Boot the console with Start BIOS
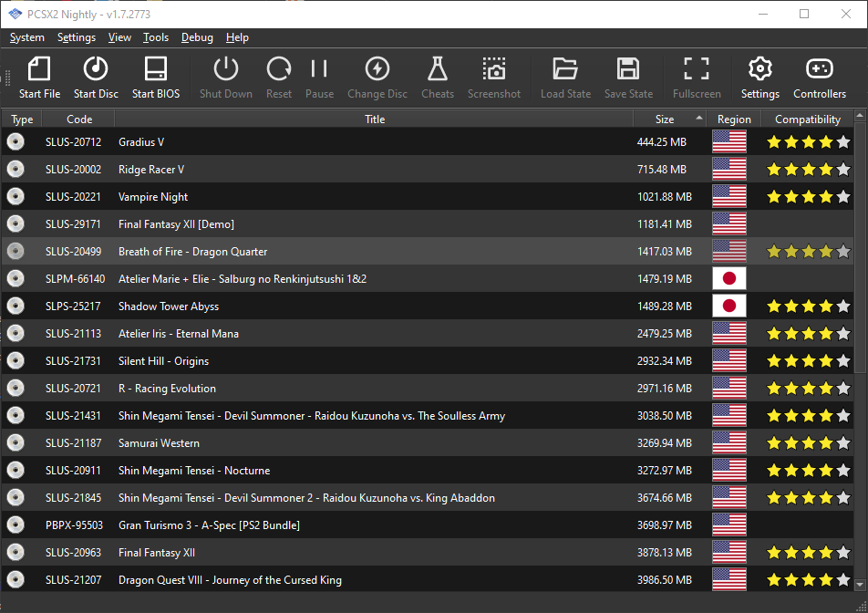This screenshot has height=613, width=868. pos(155,78)
